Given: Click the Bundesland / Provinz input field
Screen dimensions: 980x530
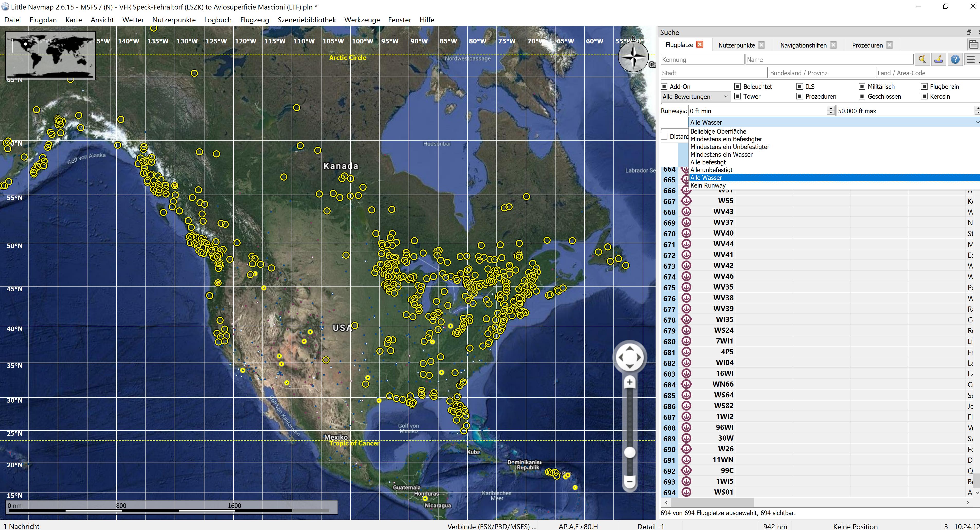Looking at the screenshot, I should 821,73.
